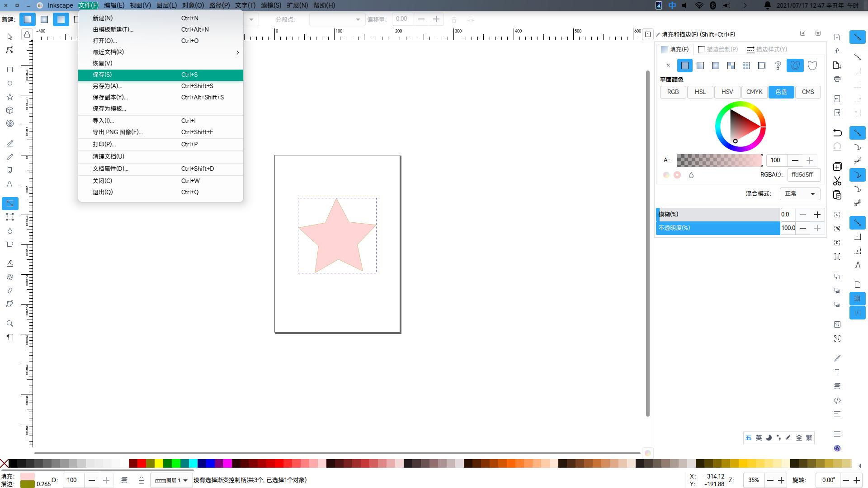Click the Undo arrow icon
The width and height of the screenshot is (868, 488).
(837, 132)
